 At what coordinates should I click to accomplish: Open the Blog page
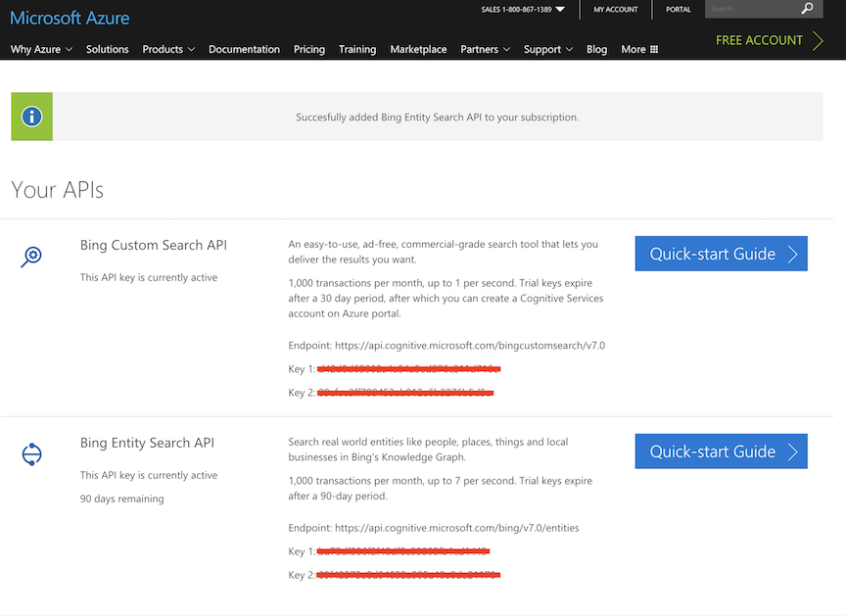tap(596, 49)
